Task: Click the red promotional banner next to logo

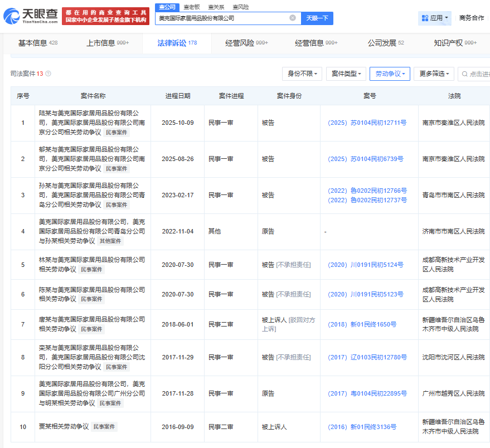Action: (x=106, y=16)
